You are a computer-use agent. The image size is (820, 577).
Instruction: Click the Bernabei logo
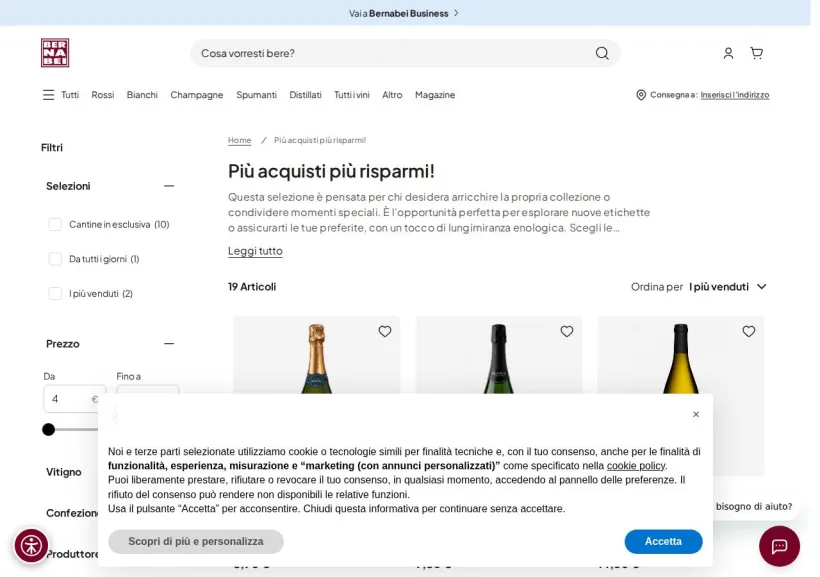pyautogui.click(x=55, y=53)
